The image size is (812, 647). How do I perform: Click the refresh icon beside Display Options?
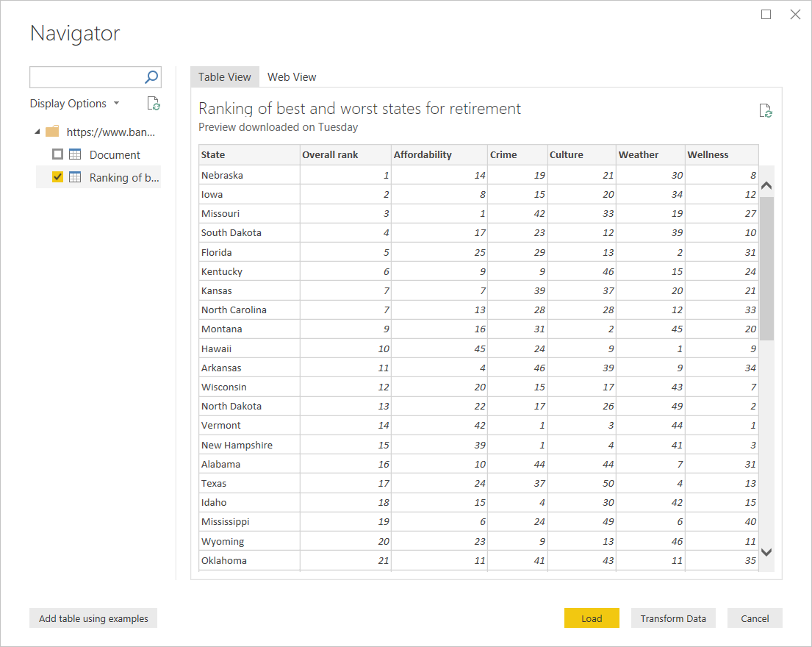click(x=154, y=104)
